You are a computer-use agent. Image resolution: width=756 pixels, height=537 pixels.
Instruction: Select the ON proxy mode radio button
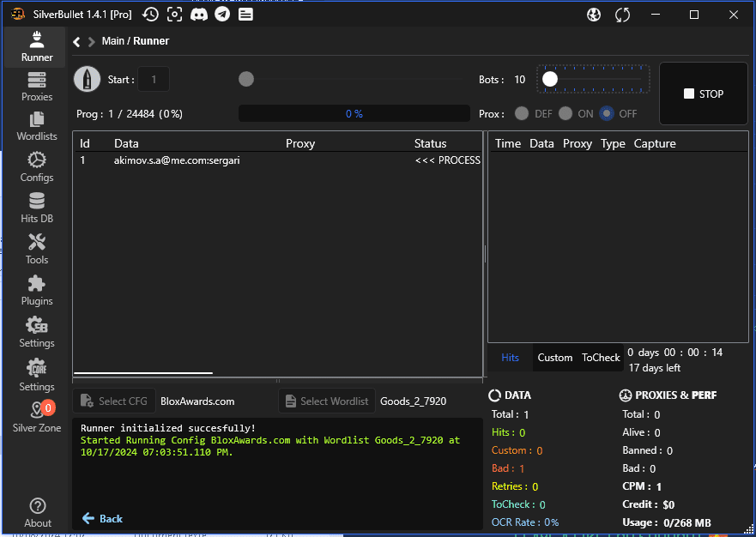point(565,113)
